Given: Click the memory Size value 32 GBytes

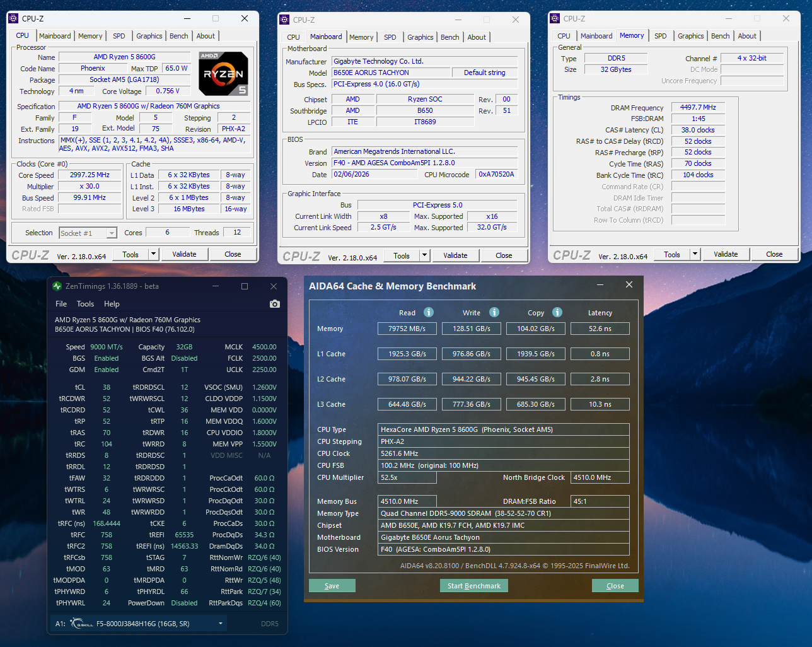Looking at the screenshot, I should (x=616, y=69).
